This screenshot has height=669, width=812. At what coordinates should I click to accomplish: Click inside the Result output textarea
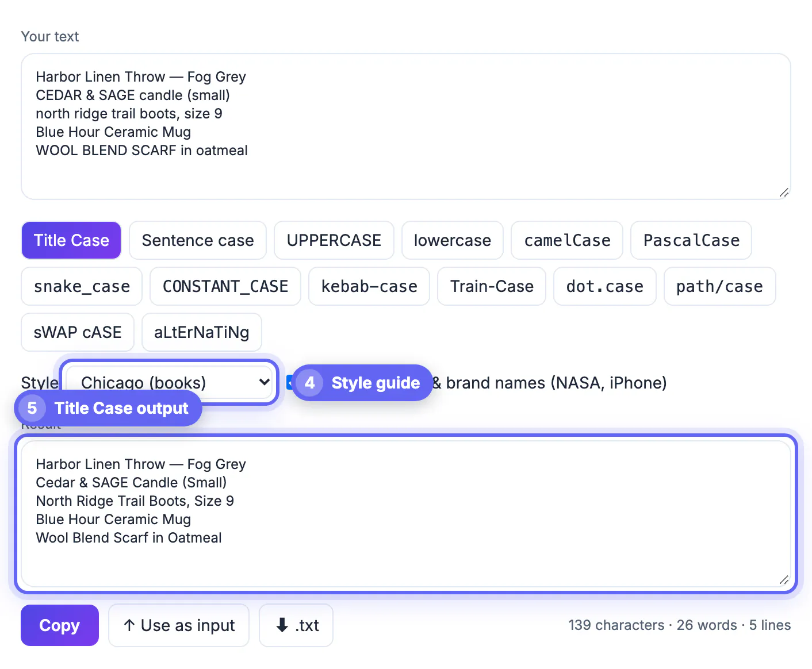pyautogui.click(x=406, y=514)
